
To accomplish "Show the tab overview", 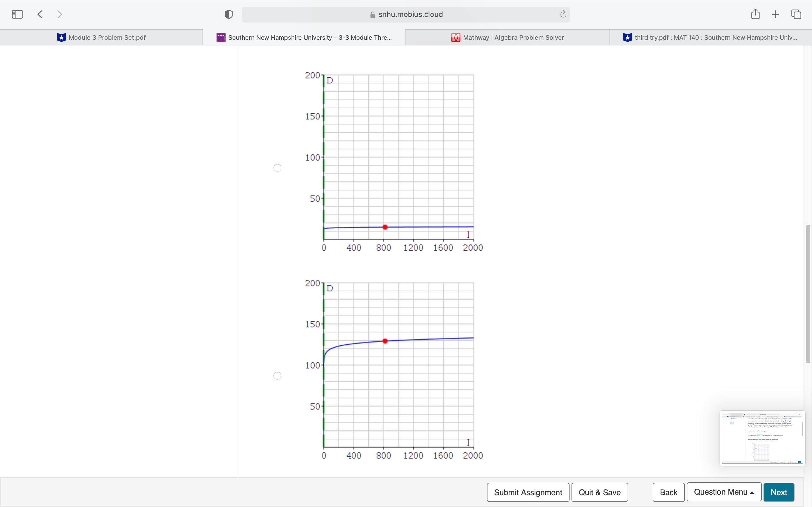I will [796, 14].
